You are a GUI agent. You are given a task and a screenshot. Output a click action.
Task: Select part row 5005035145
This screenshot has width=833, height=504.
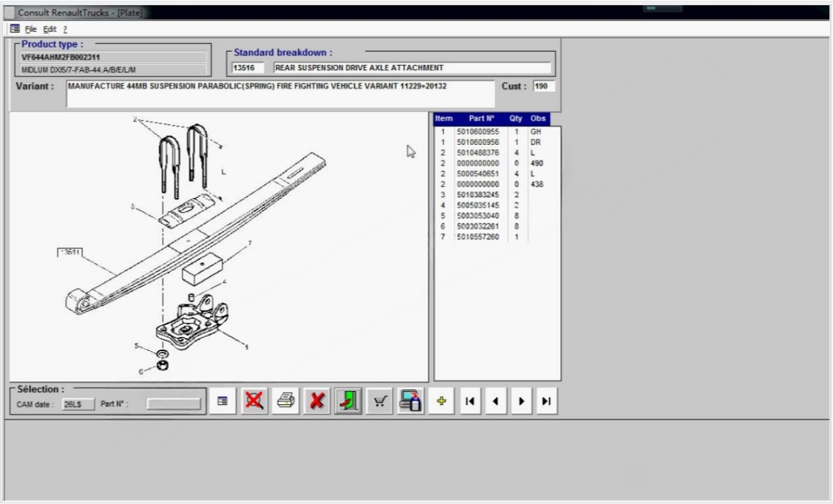pyautogui.click(x=497, y=205)
